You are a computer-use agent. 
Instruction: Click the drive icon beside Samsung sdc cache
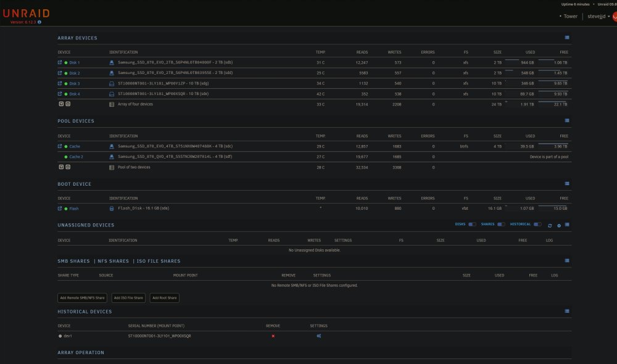tap(111, 146)
